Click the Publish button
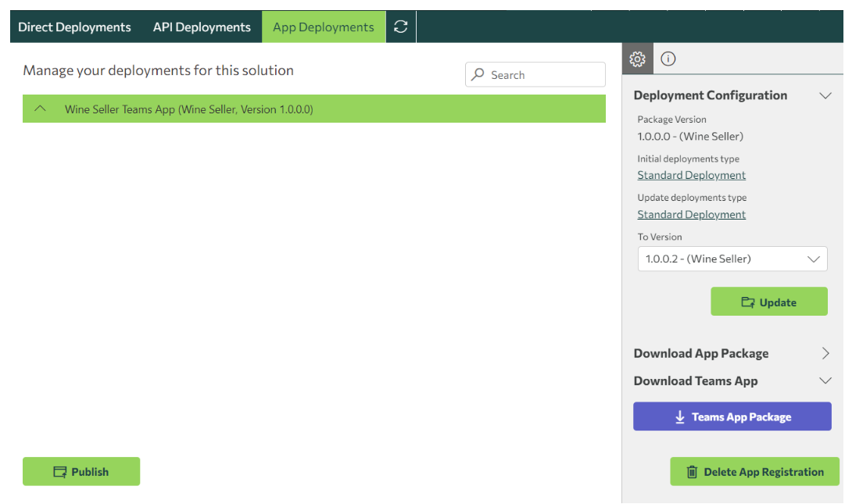Image resolution: width=845 pixels, height=504 pixels. [x=81, y=472]
